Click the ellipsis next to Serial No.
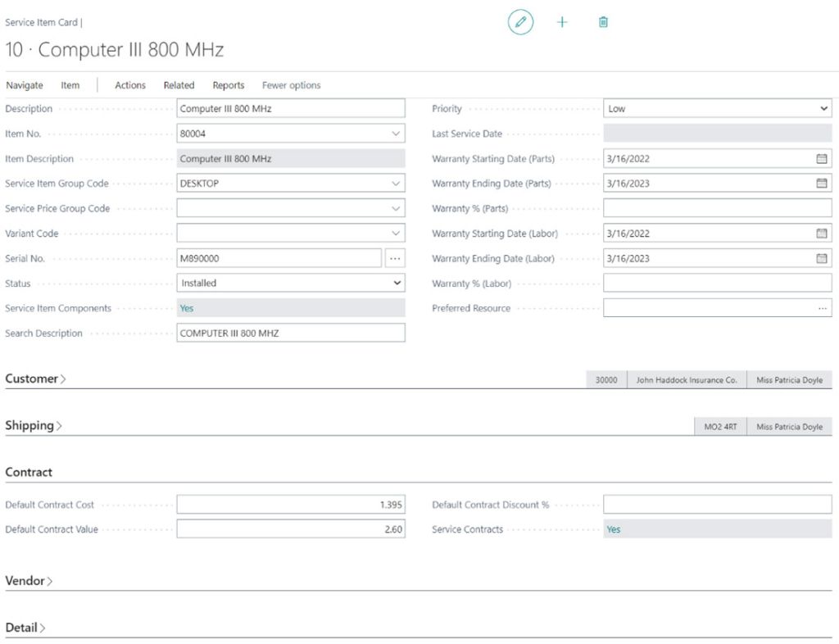Viewport: 839px width, 644px height. [x=396, y=258]
